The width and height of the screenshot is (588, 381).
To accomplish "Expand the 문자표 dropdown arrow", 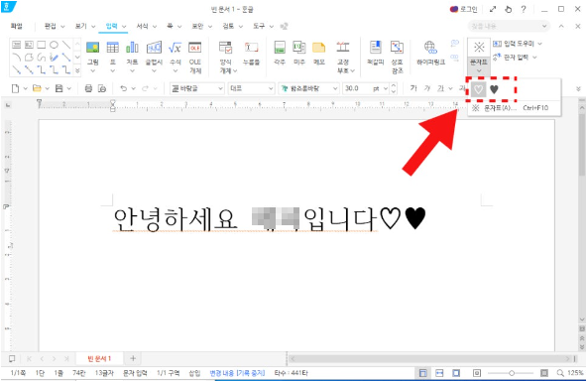I will (479, 70).
